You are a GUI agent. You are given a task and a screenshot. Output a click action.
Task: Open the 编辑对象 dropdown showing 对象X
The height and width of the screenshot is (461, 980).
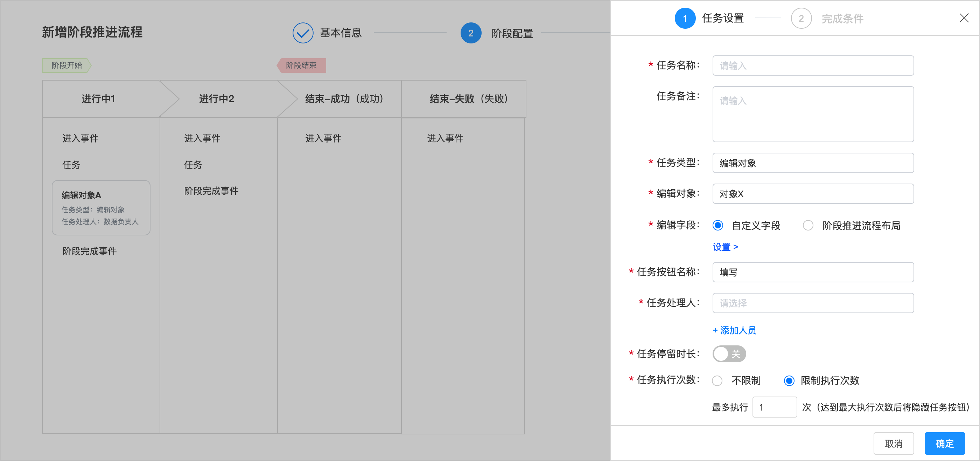[813, 194]
